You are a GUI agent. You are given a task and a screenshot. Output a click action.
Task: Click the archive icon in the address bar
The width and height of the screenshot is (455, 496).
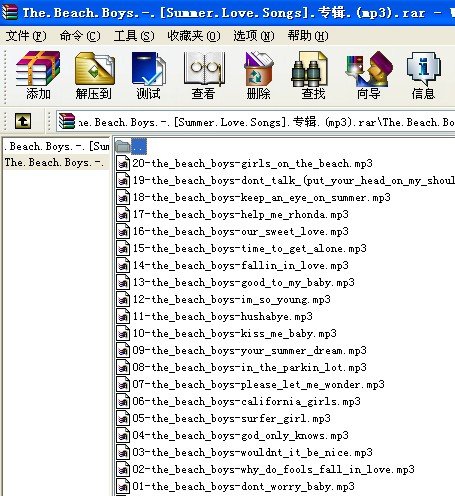click(x=67, y=121)
